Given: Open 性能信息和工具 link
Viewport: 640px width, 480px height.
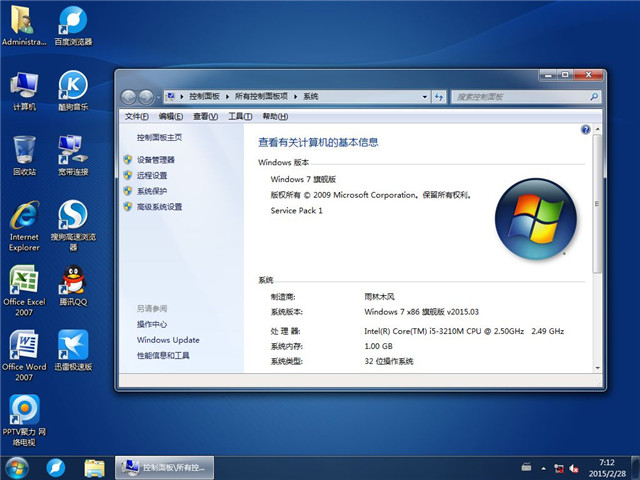Looking at the screenshot, I should pos(163,356).
